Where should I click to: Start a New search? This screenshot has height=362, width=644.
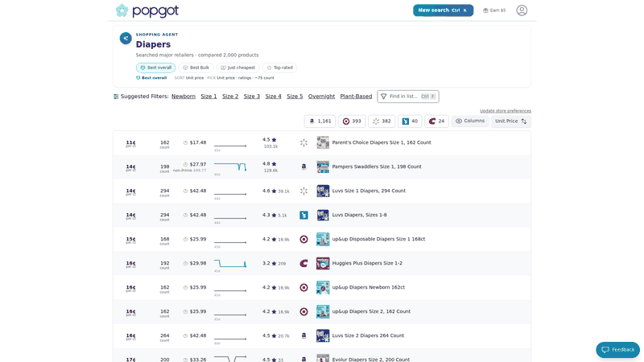tap(443, 10)
